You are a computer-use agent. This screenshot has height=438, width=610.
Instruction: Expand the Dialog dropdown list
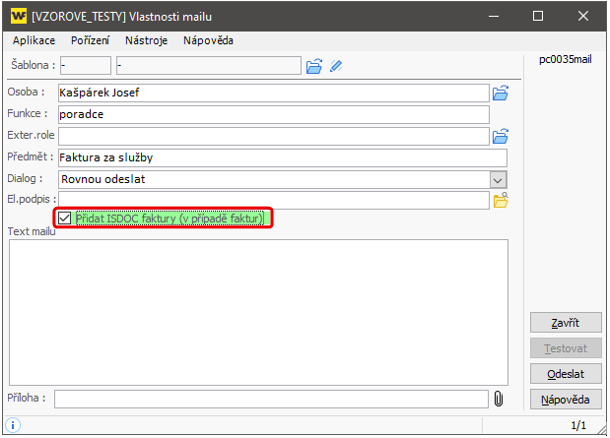tap(498, 179)
